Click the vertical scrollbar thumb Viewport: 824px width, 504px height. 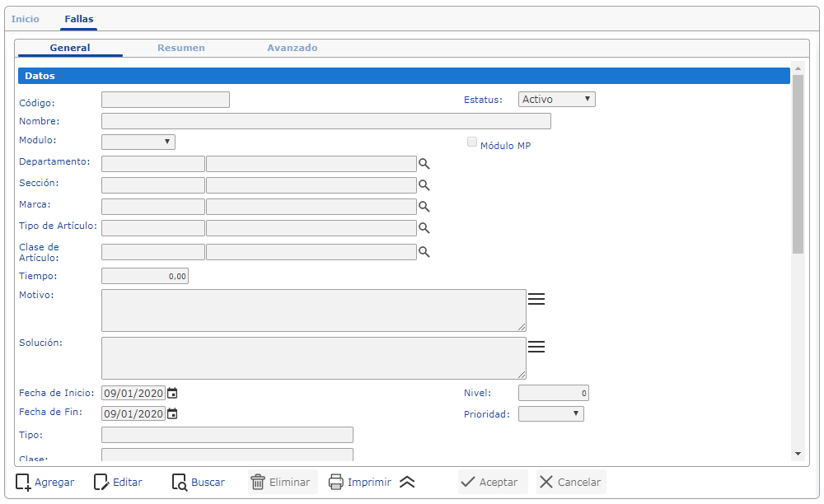tap(797, 165)
